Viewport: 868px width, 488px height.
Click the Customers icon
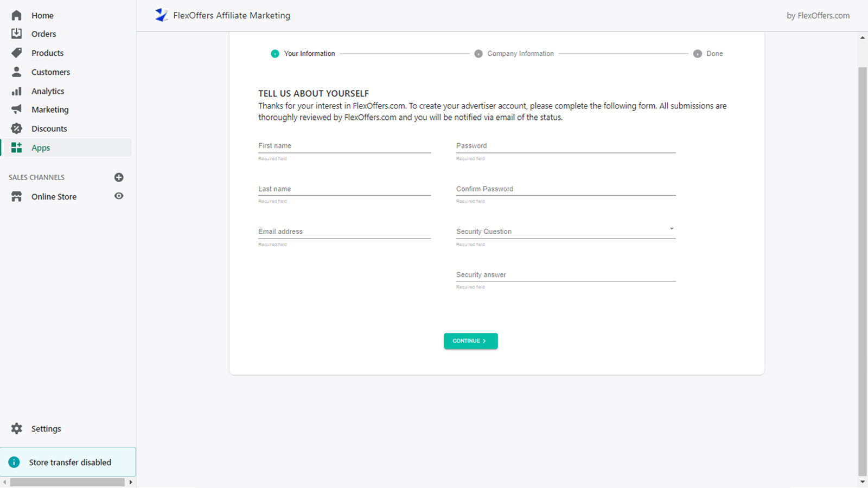click(16, 72)
